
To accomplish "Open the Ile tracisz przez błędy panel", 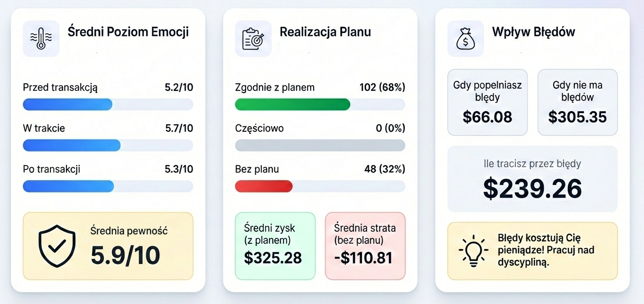I will [x=532, y=178].
